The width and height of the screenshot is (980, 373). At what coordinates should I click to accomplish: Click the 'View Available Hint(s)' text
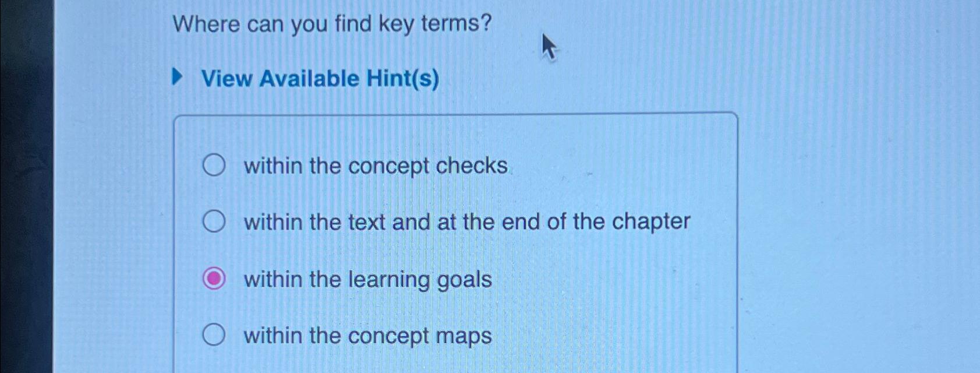click(x=320, y=79)
